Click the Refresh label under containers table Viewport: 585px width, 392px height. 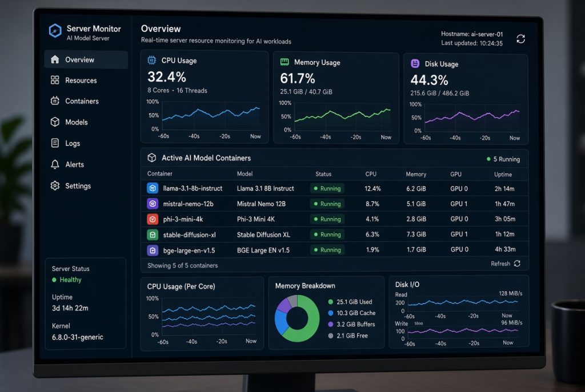pyautogui.click(x=500, y=264)
